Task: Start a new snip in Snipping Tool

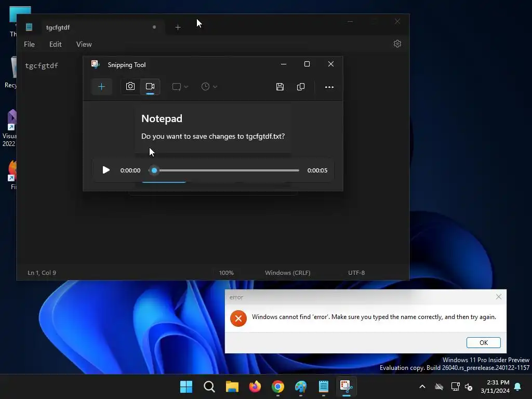Action: coord(101,87)
